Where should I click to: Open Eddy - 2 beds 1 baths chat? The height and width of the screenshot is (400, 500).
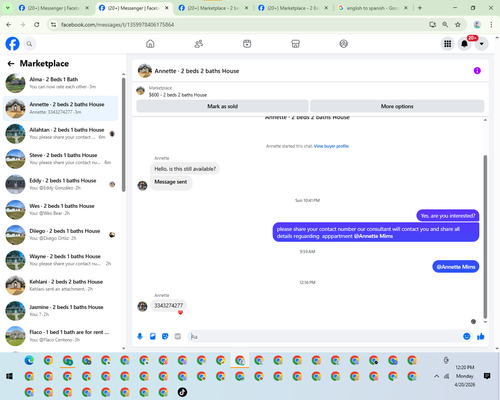(60, 184)
